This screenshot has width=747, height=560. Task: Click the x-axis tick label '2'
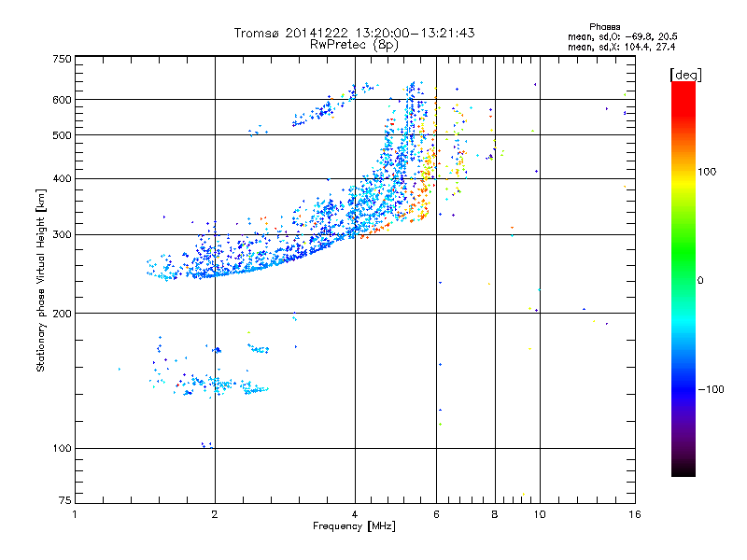(215, 514)
